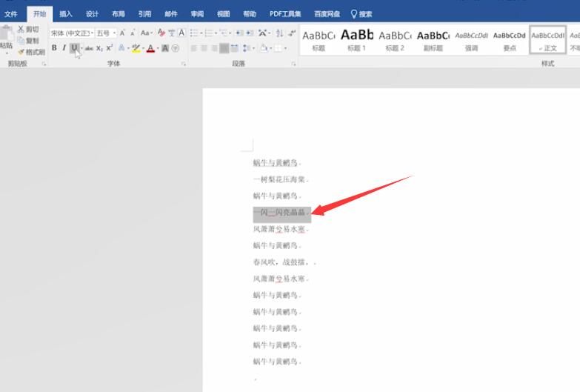Viewport: 580px width, 392px height.
Task: Apply the 要点 style
Action: pyautogui.click(x=510, y=40)
